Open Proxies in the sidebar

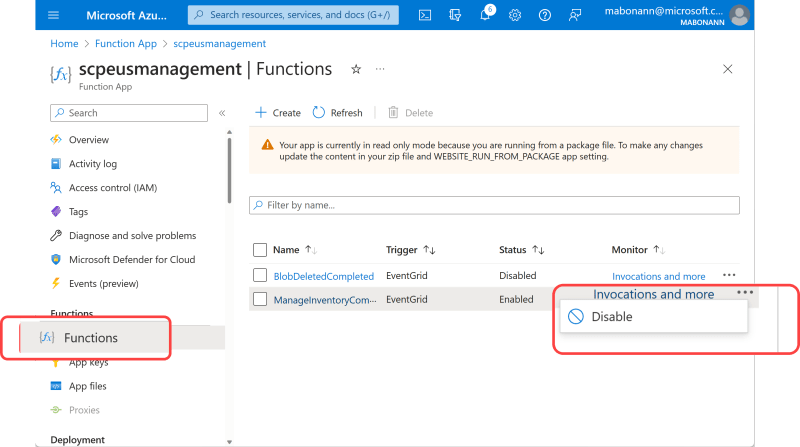tap(84, 410)
